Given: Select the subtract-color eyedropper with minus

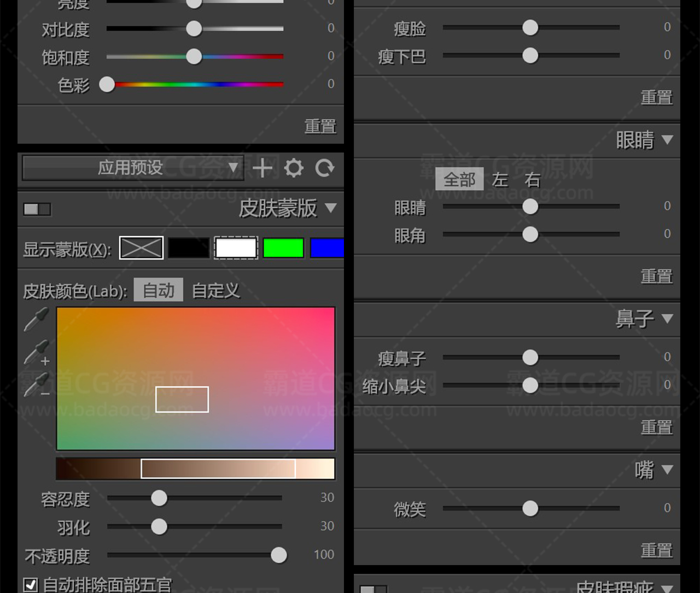Looking at the screenshot, I should [x=37, y=385].
